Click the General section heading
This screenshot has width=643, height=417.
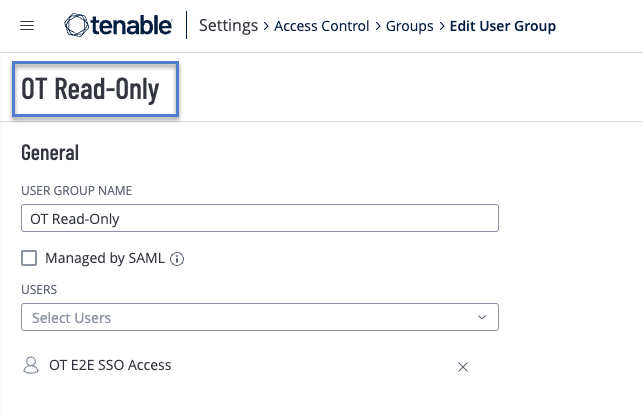point(50,153)
